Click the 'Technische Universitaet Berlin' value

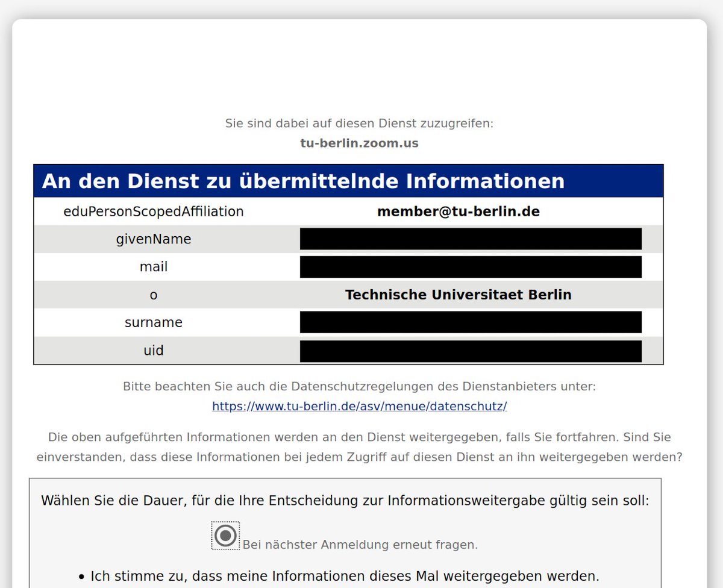pos(459,295)
